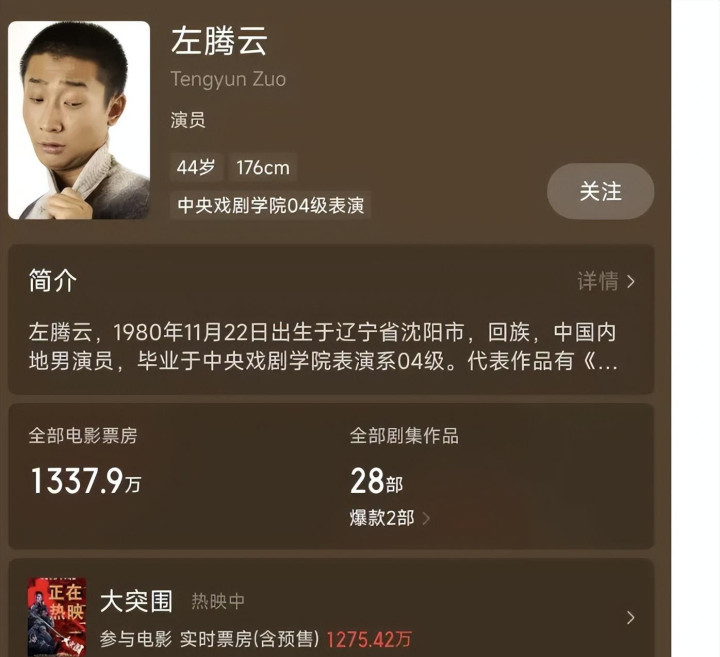Tap 热映中 status label
720x657 pixels.
pyautogui.click(x=218, y=601)
